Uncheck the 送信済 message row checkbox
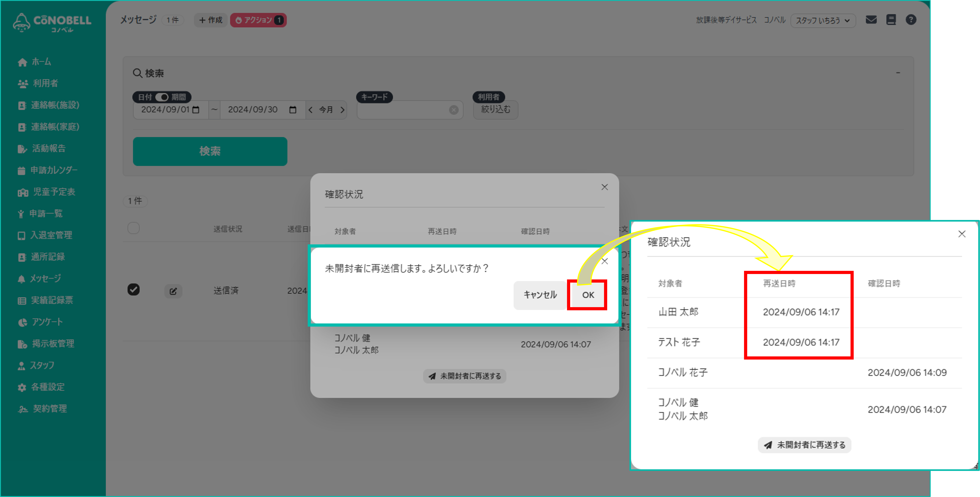Screen dimensions: 980x497 coord(134,290)
